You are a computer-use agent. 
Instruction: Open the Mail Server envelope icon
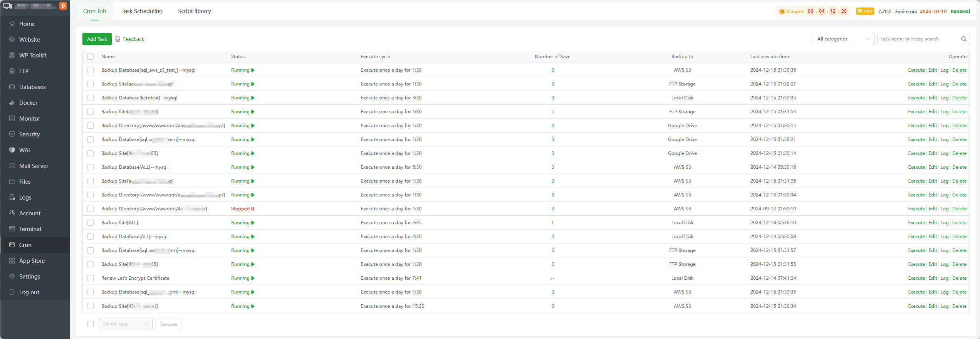pos(12,166)
